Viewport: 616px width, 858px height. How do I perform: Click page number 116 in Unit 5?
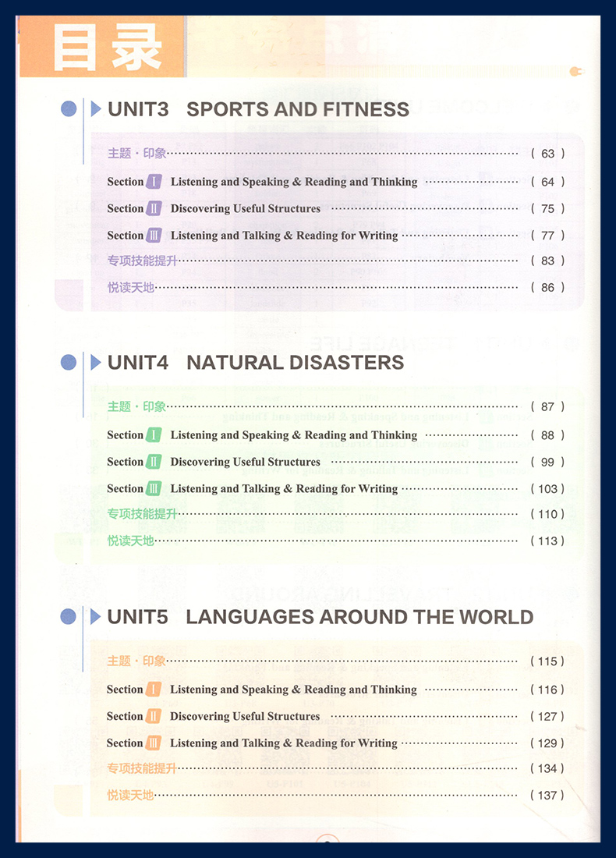click(547, 690)
